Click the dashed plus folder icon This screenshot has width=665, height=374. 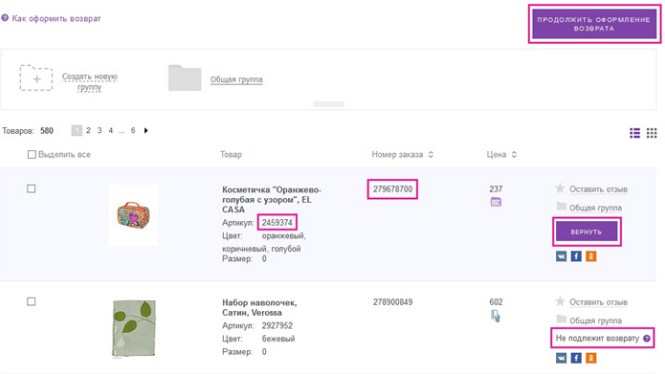coord(36,78)
